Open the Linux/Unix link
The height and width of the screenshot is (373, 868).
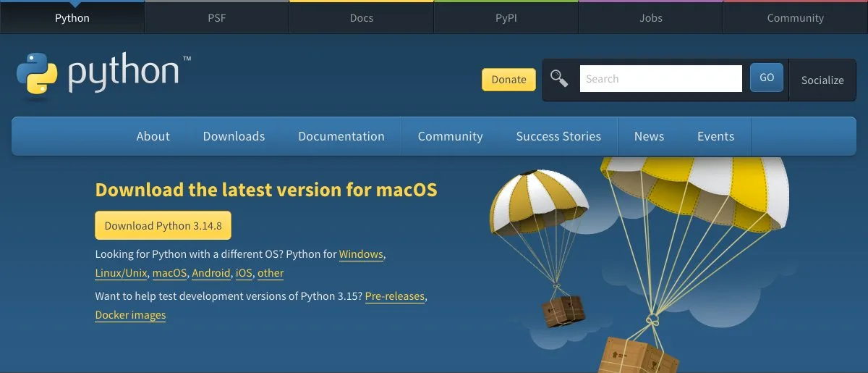click(x=122, y=273)
